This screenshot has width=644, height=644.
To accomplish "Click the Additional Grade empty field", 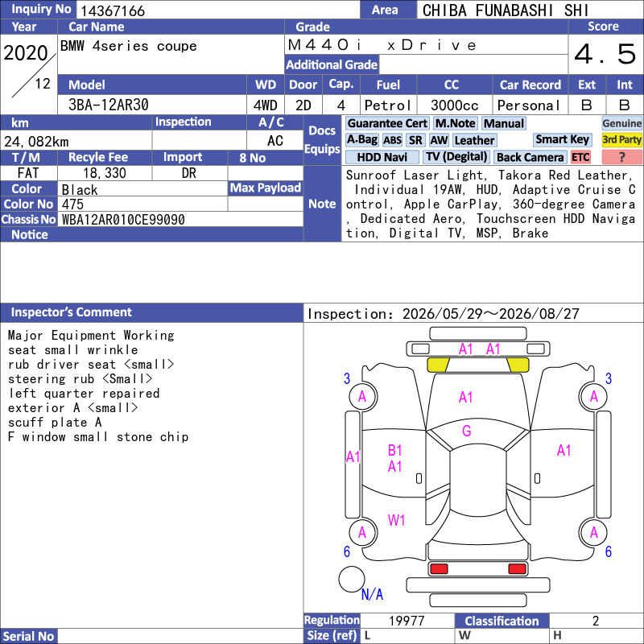I will [x=473, y=64].
